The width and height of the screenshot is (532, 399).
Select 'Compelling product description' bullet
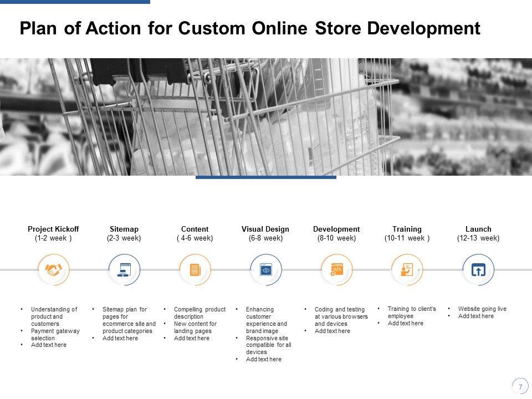point(200,313)
